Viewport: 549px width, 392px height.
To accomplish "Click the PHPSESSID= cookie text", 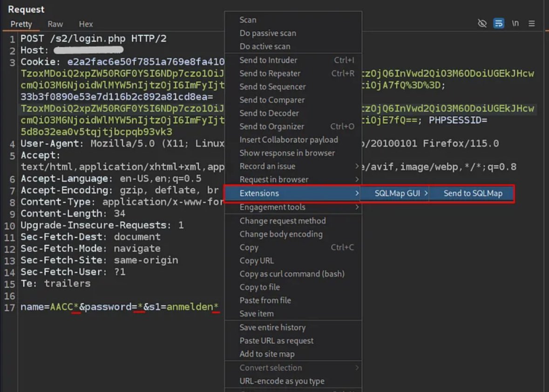I will pos(458,121).
